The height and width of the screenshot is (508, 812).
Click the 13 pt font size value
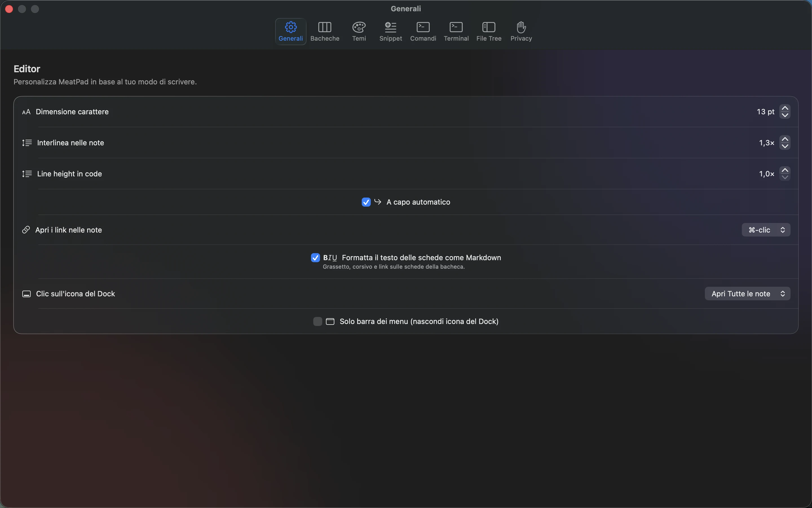(x=765, y=111)
